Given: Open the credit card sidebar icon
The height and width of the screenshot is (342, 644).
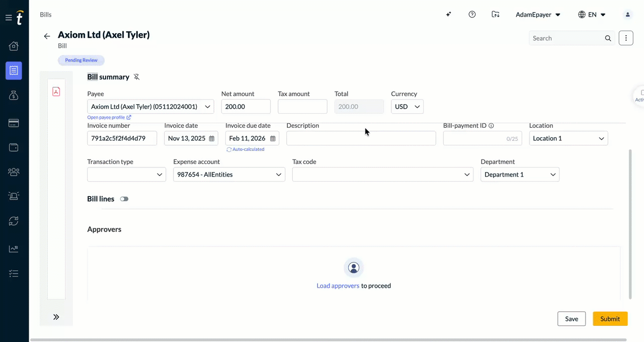Looking at the screenshot, I should (x=14, y=123).
